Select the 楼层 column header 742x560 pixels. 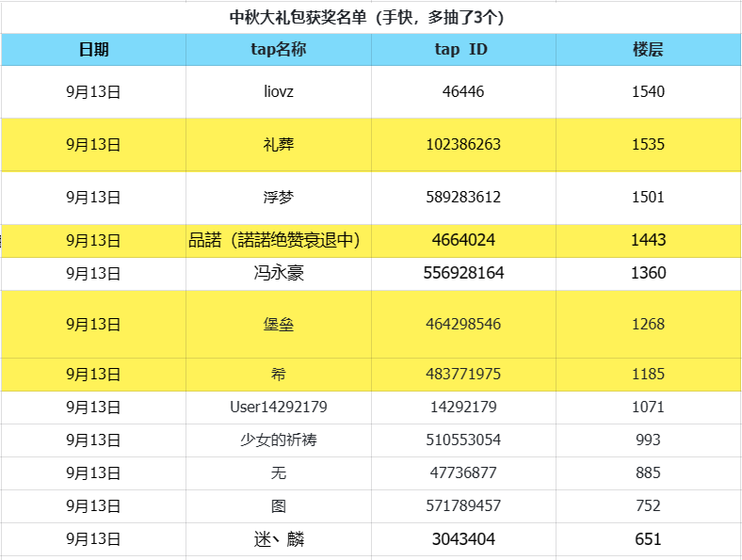click(x=648, y=50)
